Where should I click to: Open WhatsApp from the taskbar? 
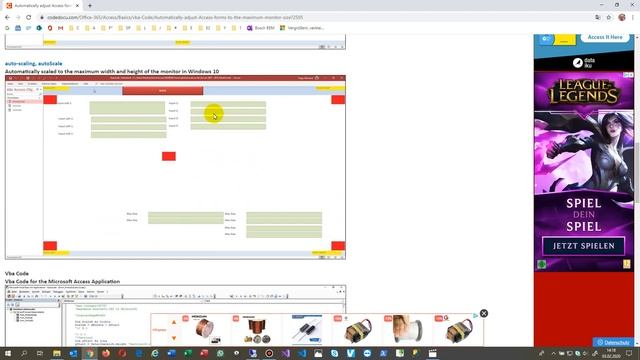220,353
